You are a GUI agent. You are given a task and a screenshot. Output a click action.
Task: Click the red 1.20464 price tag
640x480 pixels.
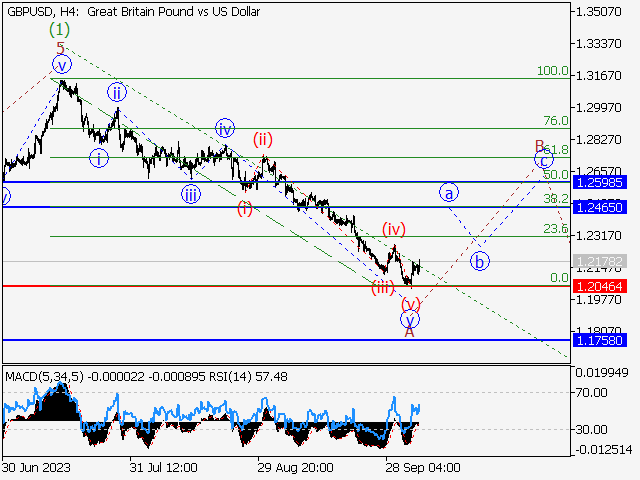coord(600,286)
